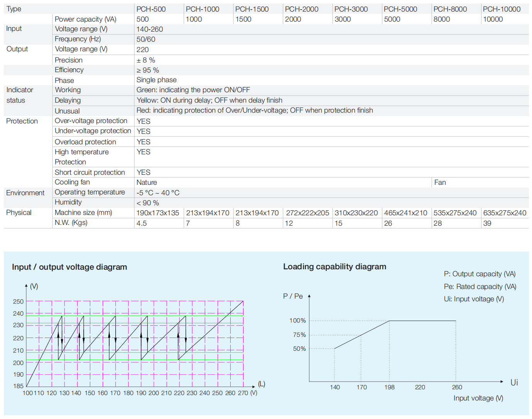The width and height of the screenshot is (532, 419).
Task: Click the input voltage range value 140-260
Action: pyautogui.click(x=150, y=29)
